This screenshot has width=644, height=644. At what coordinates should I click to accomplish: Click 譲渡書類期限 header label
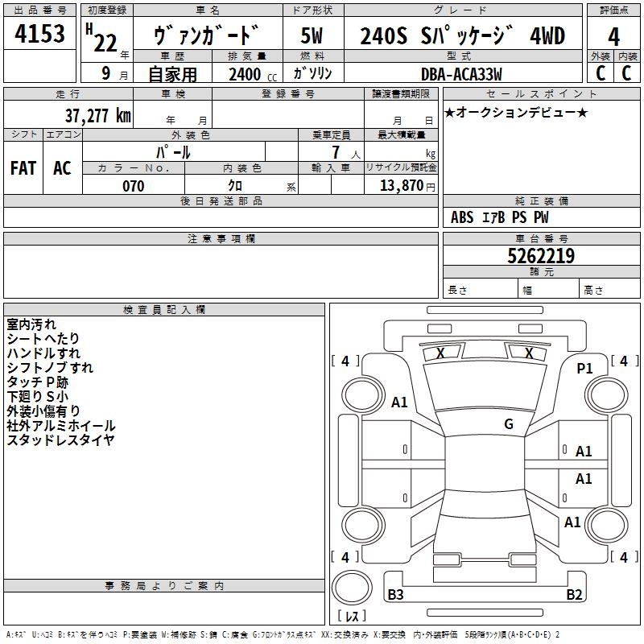pyautogui.click(x=401, y=93)
